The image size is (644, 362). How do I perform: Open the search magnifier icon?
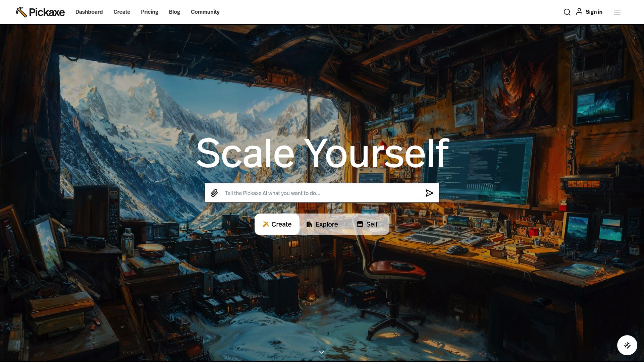pyautogui.click(x=567, y=12)
